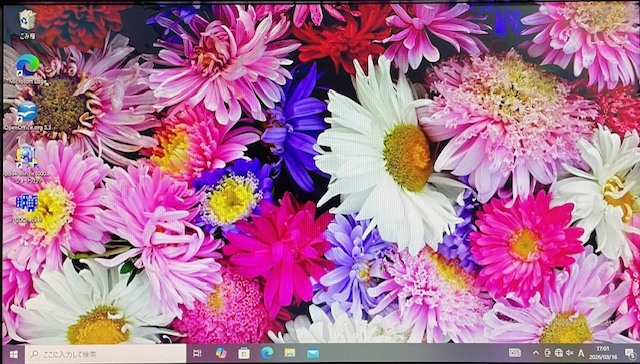The image size is (640, 364).
Task: Click the muted volume speaker icon
Action: 569,353
